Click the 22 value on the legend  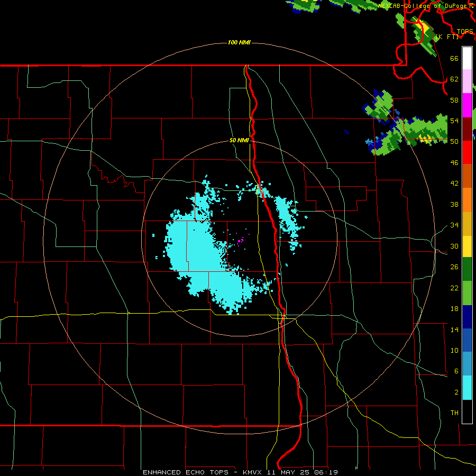point(454,288)
